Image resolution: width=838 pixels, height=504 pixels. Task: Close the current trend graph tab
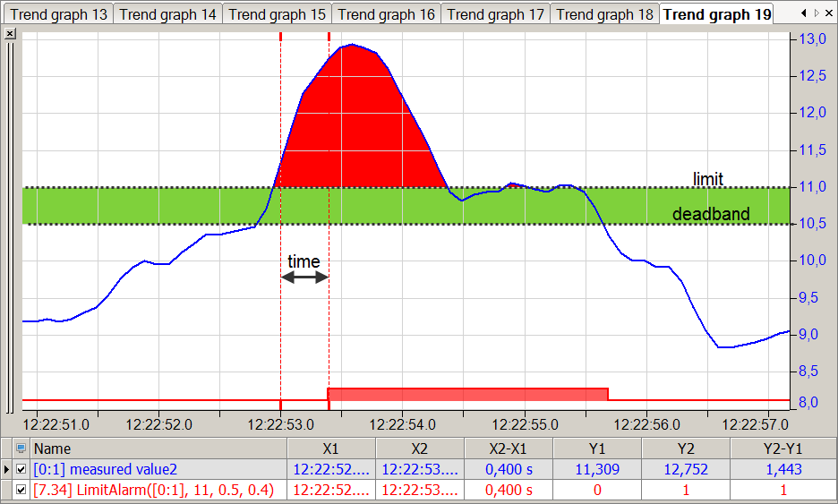(x=829, y=13)
